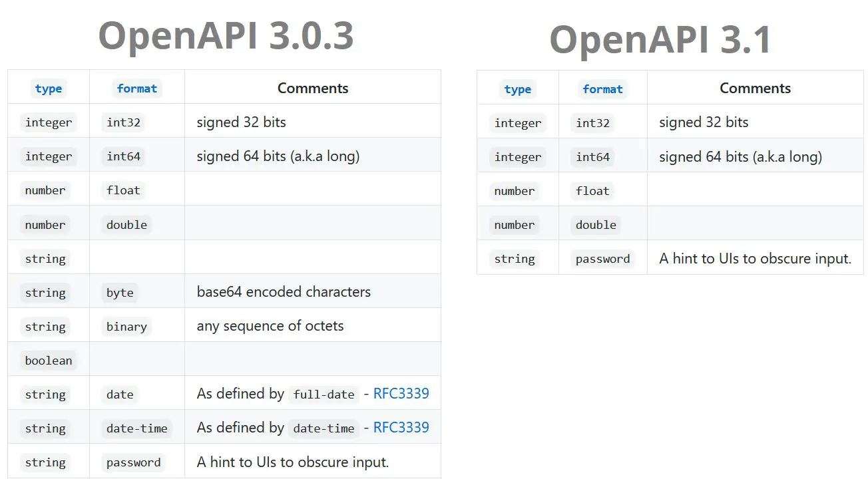
Task: Click the int64 format cell in OpenAPI 3.1 table
Action: point(592,157)
